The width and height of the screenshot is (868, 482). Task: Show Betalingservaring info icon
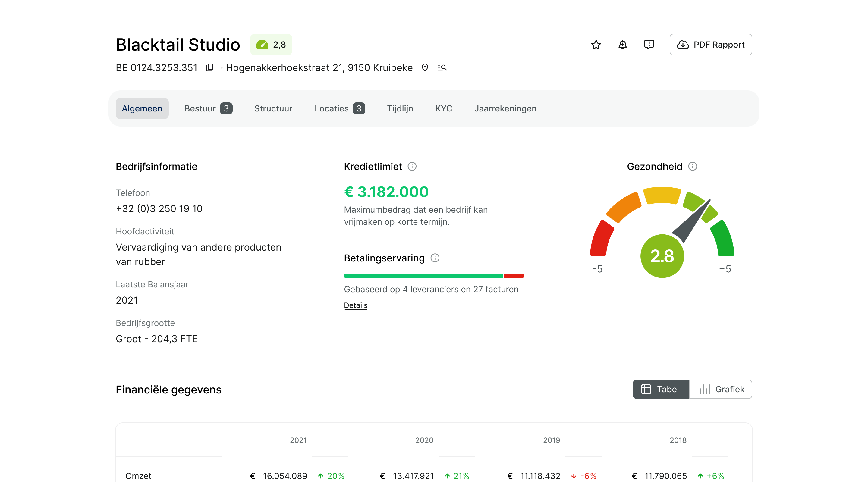click(435, 258)
